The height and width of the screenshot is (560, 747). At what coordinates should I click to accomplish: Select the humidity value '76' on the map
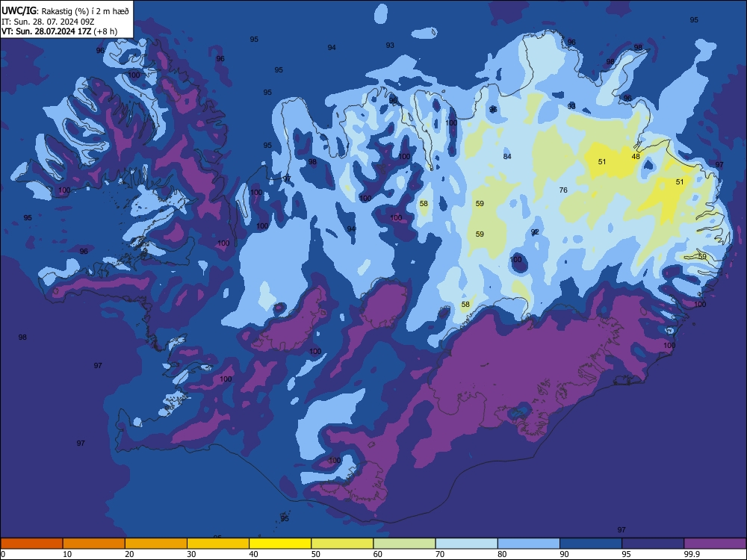click(x=563, y=190)
